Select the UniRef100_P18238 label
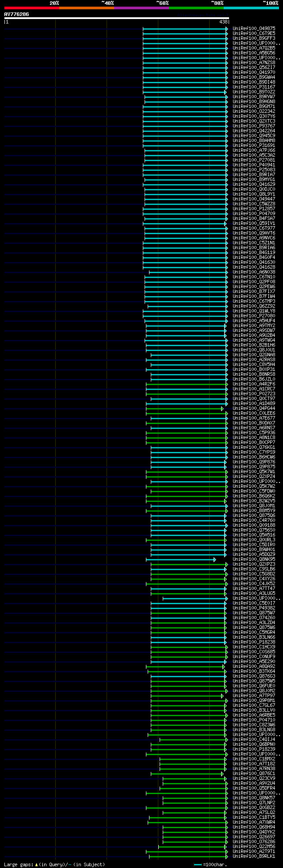The width and height of the screenshot is (283, 868). click(x=254, y=642)
